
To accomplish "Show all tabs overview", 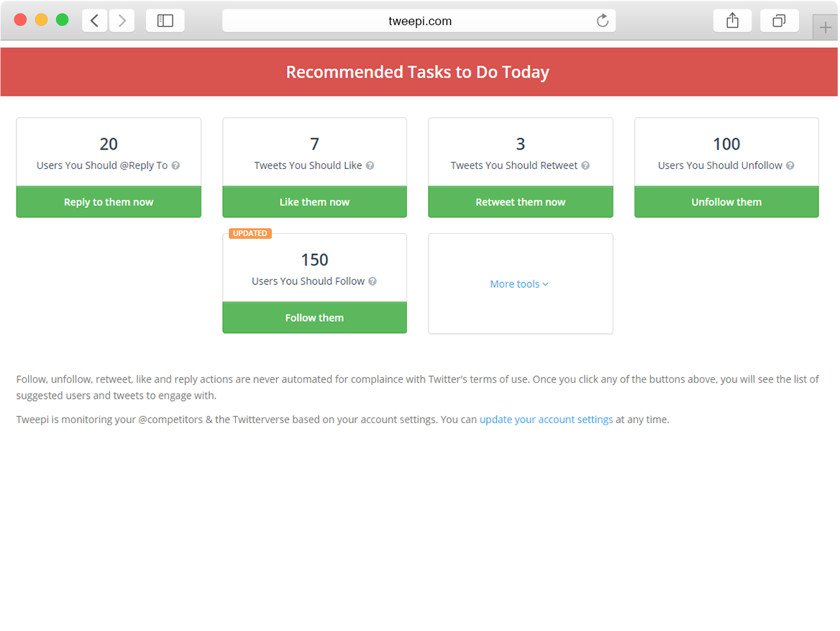I will pyautogui.click(x=779, y=21).
